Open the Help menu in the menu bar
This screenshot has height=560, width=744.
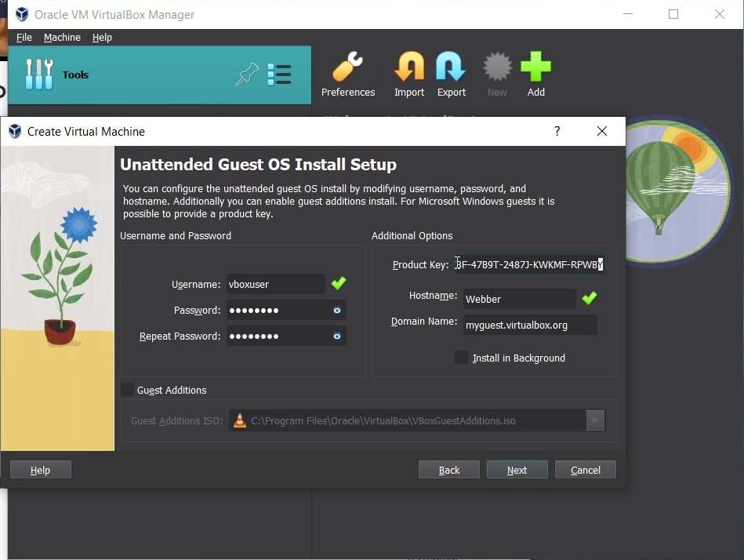click(x=102, y=37)
